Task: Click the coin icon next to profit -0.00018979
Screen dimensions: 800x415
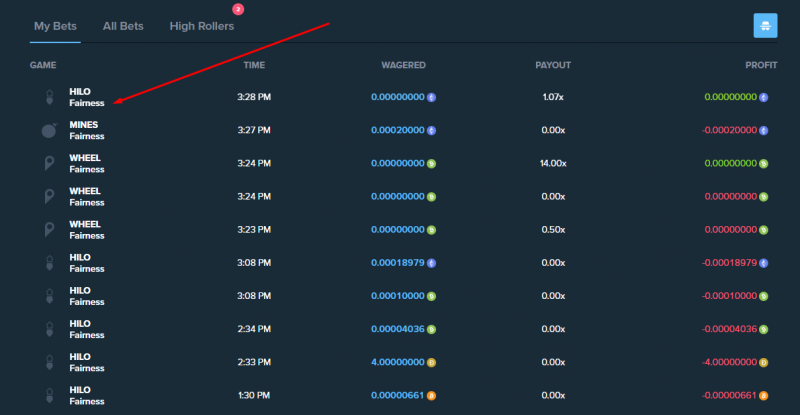Action: pyautogui.click(x=763, y=263)
